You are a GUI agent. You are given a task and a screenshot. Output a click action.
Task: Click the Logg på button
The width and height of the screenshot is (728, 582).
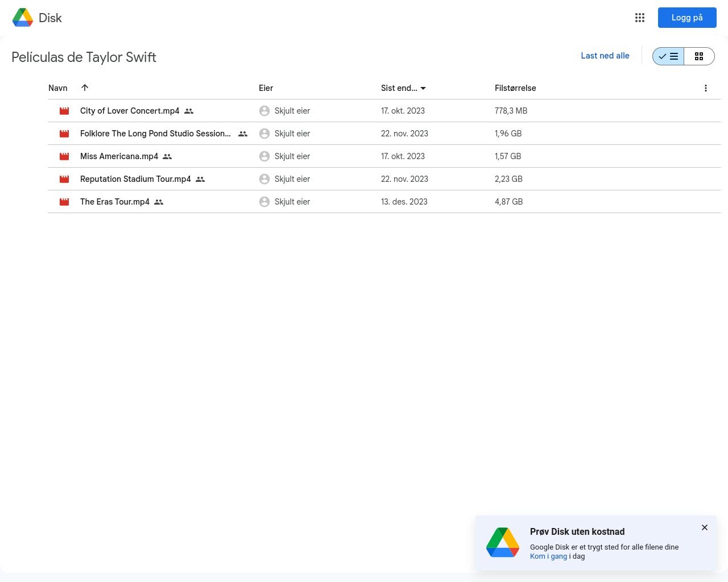coord(687,18)
